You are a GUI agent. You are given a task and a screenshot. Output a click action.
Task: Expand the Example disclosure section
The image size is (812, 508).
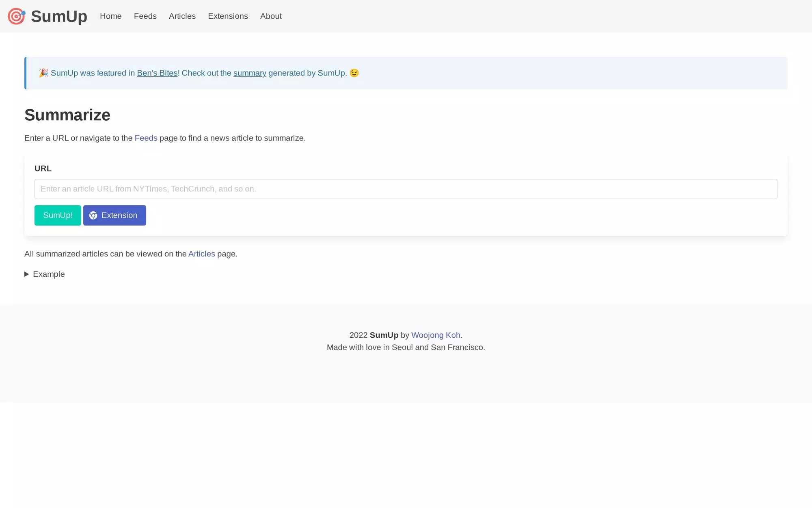point(48,274)
